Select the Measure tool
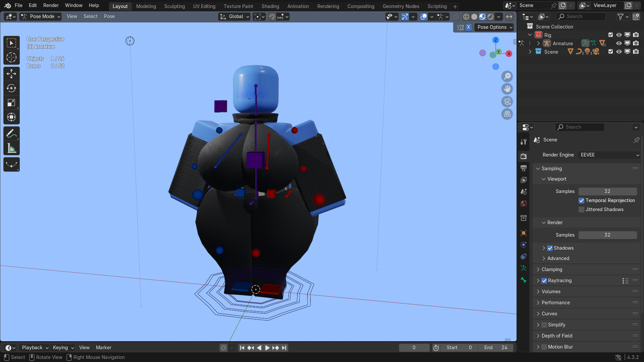This screenshot has width=644, height=362. click(x=11, y=148)
